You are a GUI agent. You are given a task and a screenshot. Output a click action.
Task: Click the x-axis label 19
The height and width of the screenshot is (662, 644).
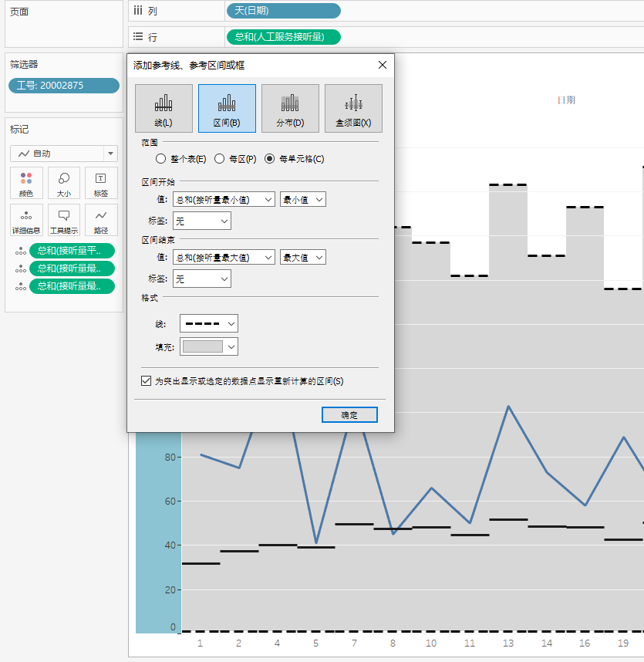coord(623,643)
